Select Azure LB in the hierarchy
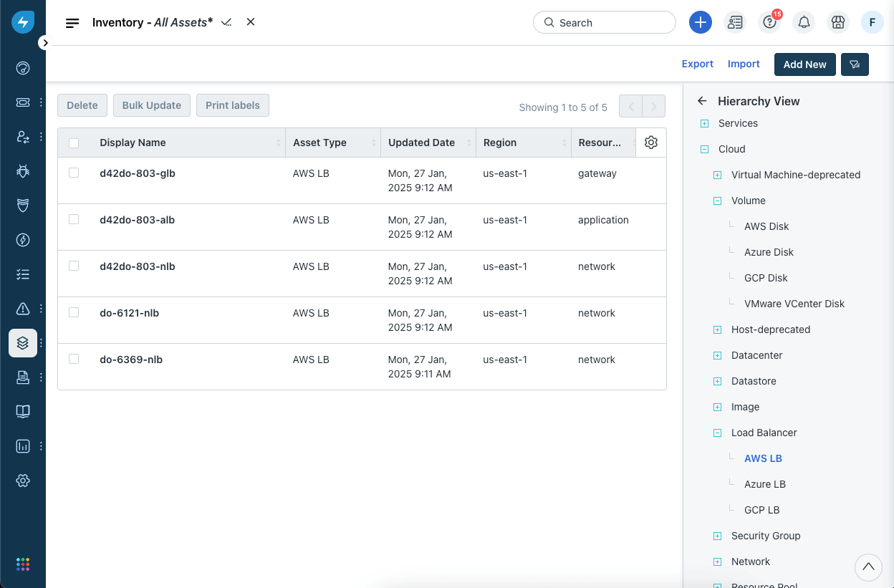Screen dimensions: 894x588 point(764,484)
